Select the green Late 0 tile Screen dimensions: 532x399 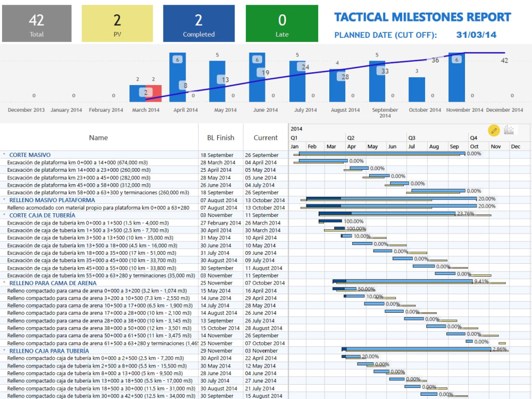coord(282,23)
